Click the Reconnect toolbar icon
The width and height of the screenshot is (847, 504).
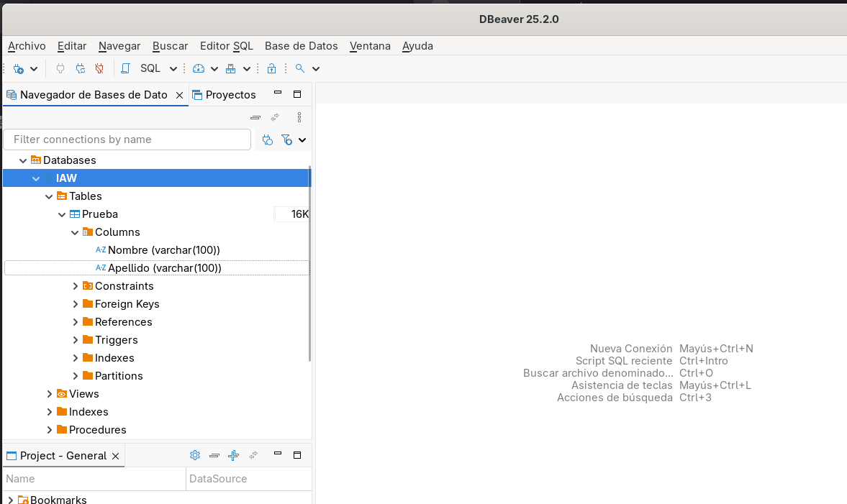81,68
